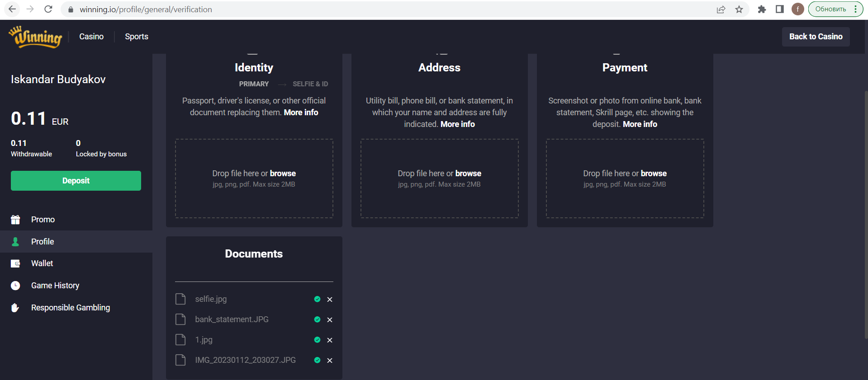
Task: Click green check status for IMG_20230112_203027.JPG
Action: [x=317, y=360]
